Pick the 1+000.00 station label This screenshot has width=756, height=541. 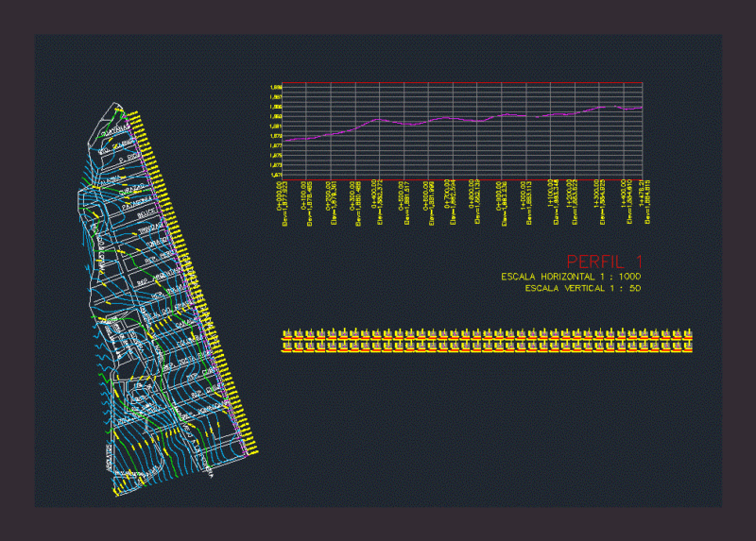tap(524, 196)
